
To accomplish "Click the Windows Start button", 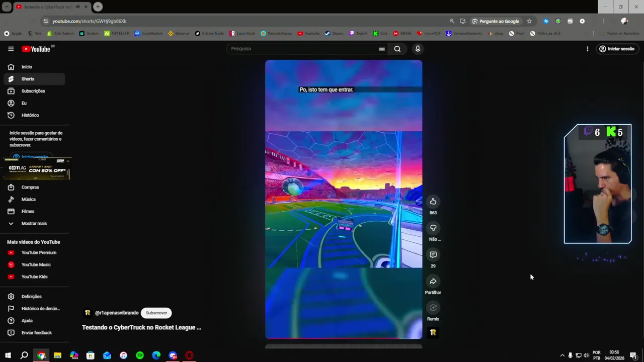I will tap(8, 355).
